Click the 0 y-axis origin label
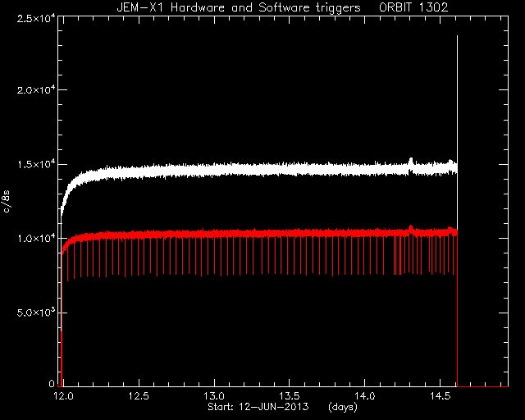The height and width of the screenshot is (420, 525). (52, 383)
